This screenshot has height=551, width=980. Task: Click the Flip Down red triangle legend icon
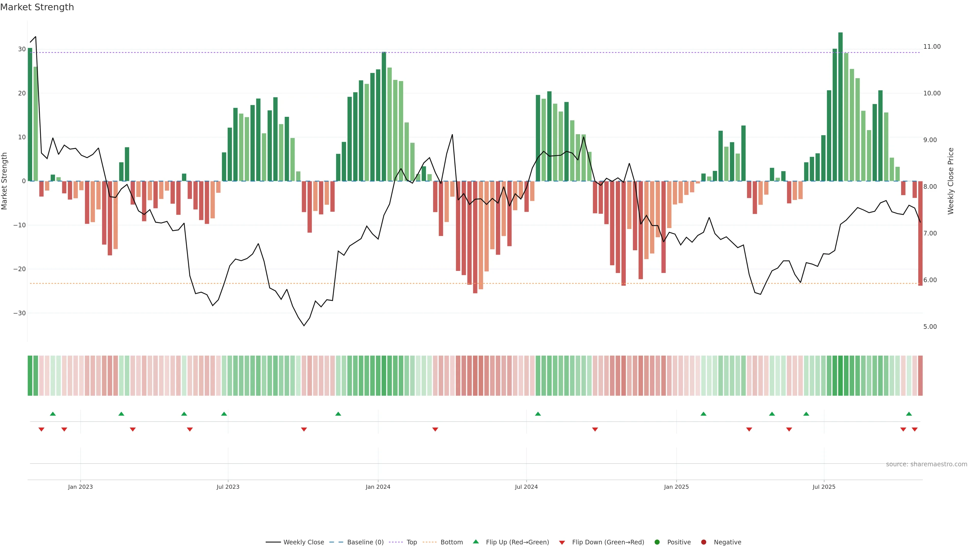(562, 543)
